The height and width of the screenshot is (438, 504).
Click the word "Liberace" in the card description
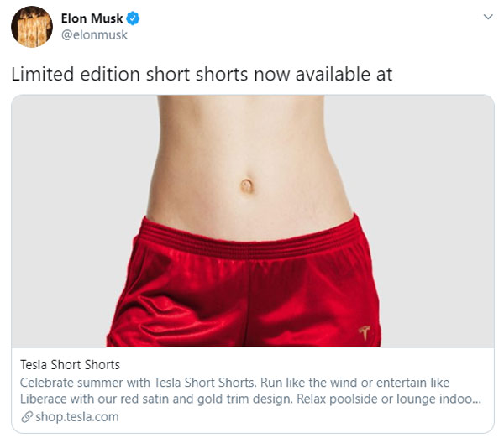(44, 399)
